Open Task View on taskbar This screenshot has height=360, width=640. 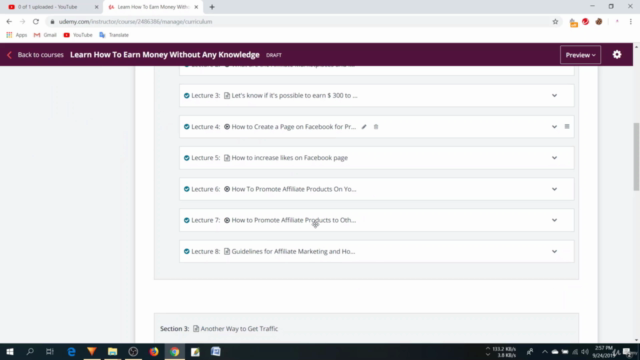click(x=50, y=352)
